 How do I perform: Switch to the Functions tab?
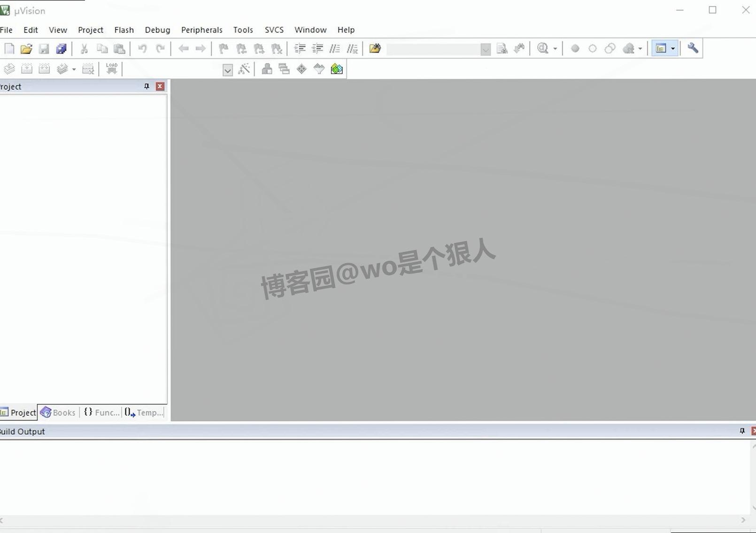[x=100, y=412]
